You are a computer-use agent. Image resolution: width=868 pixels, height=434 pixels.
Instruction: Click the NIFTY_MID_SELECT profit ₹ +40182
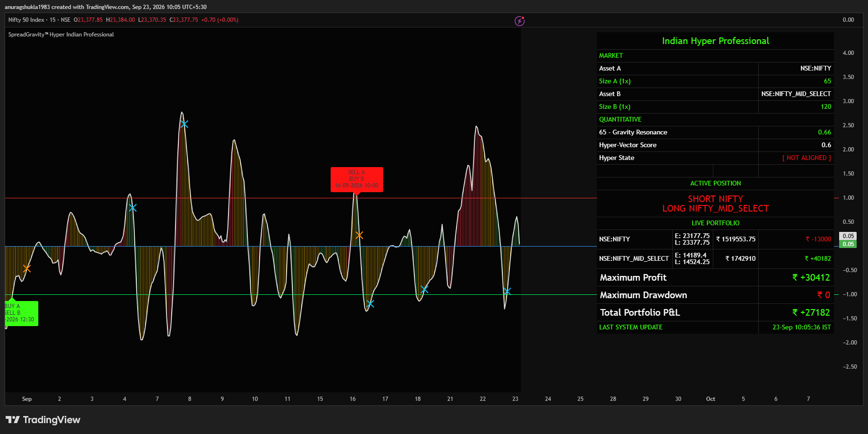coord(818,259)
